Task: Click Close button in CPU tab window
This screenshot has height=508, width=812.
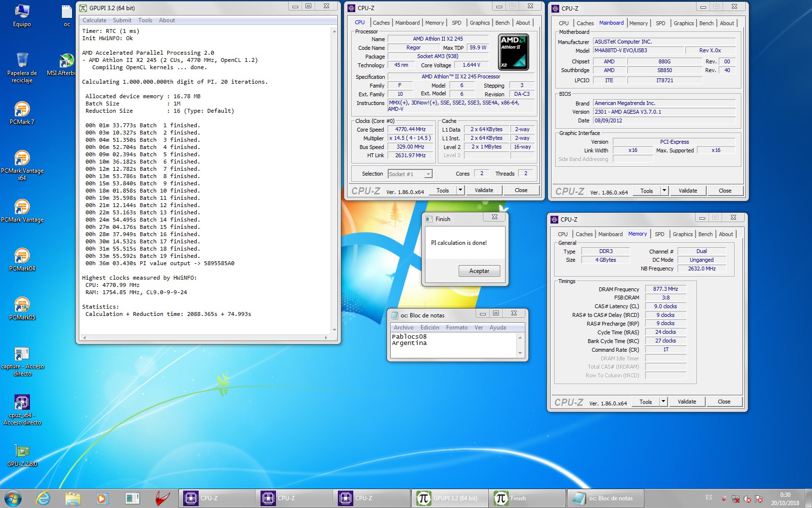Action: [521, 190]
